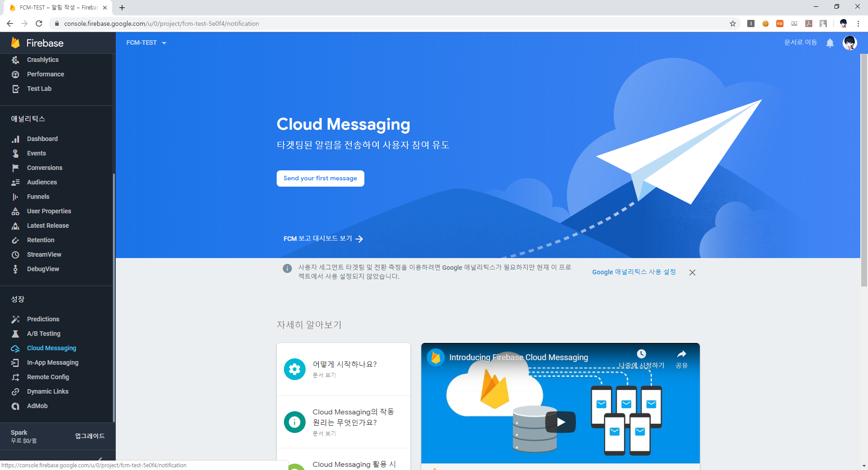Click Google 애널리틱스 사용 설정 link

coord(634,272)
